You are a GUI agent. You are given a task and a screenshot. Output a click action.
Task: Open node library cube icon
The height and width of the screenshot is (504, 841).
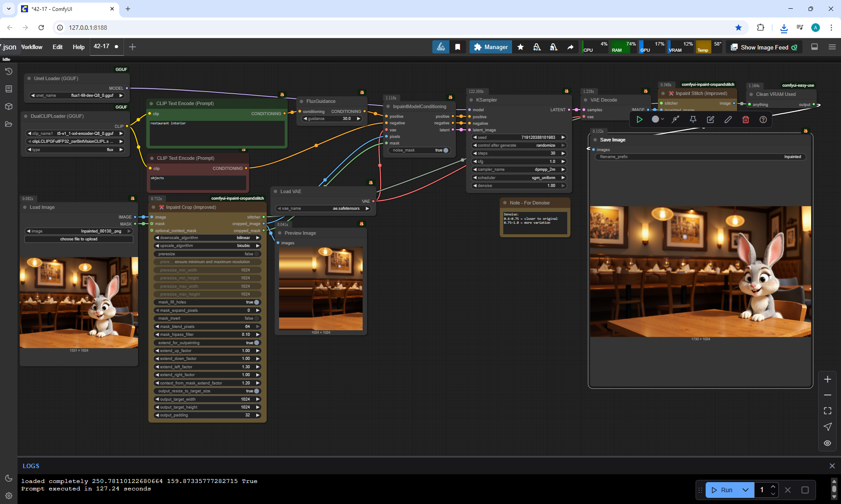pos(8,106)
